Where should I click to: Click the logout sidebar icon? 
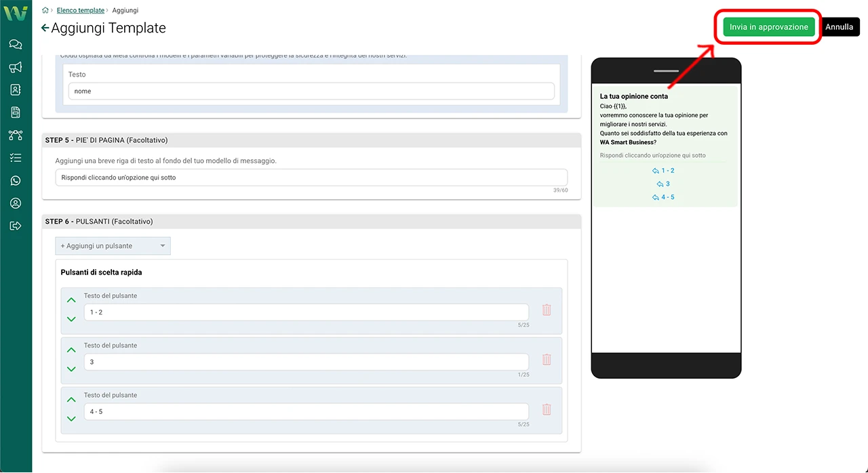click(16, 226)
